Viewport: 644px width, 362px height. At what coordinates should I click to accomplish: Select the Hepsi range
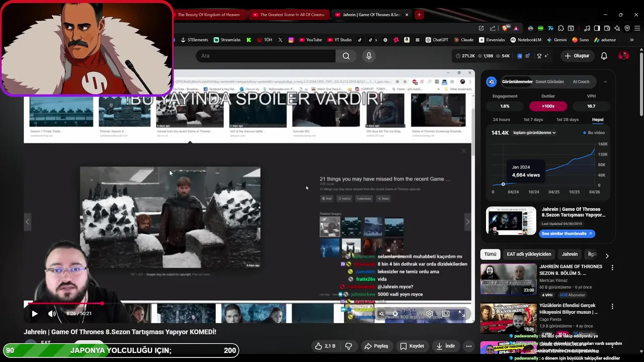pos(598,120)
